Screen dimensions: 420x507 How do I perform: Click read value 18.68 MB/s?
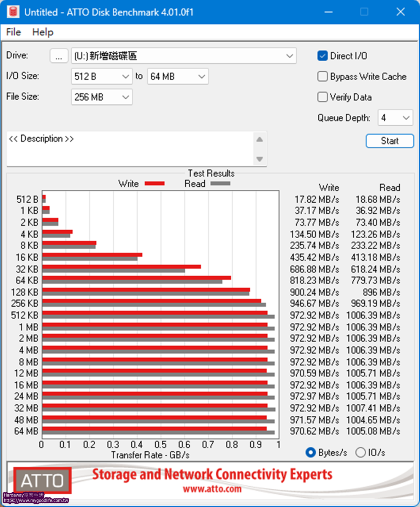point(377,199)
